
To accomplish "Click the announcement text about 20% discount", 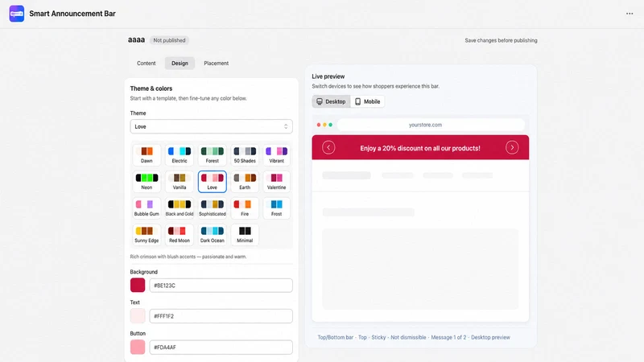I will (x=420, y=148).
